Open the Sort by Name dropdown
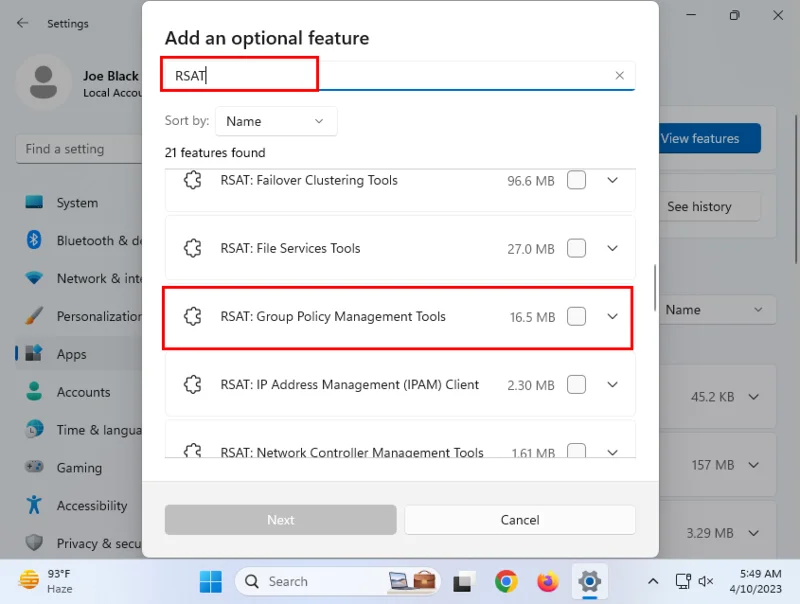The width and height of the screenshot is (800, 604). (x=276, y=121)
